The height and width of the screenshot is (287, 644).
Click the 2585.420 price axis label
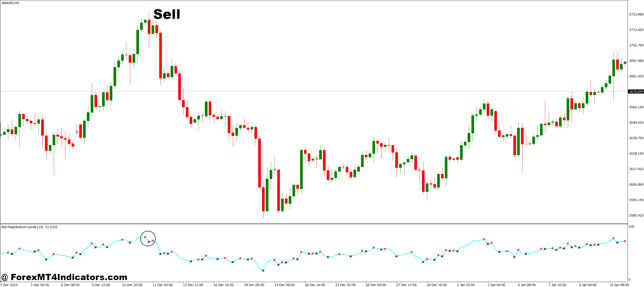(x=636, y=215)
